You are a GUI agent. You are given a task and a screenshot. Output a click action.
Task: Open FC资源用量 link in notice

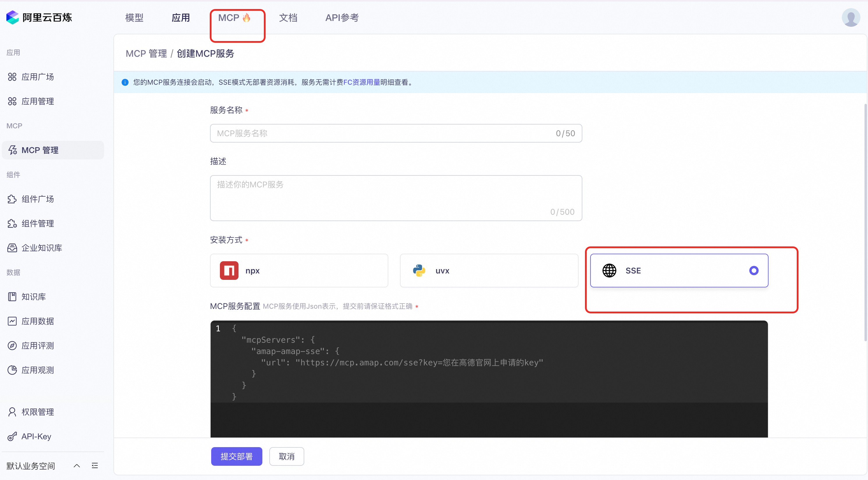point(361,82)
